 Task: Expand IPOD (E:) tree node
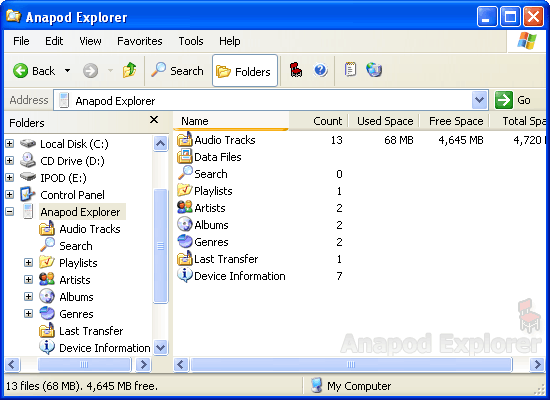[10, 178]
